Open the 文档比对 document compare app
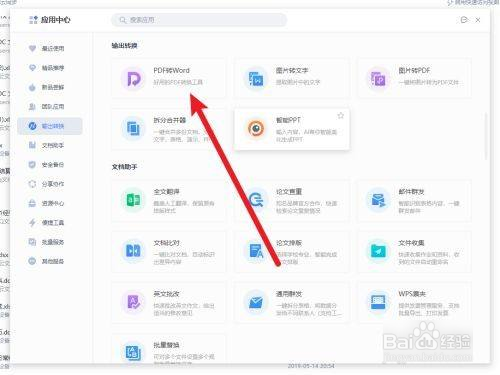The image size is (500, 375). click(169, 251)
